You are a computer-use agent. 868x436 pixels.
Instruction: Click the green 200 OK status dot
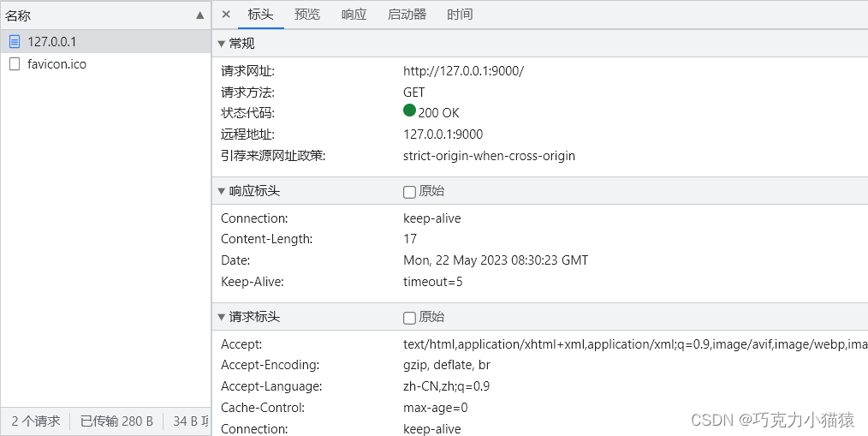point(409,110)
